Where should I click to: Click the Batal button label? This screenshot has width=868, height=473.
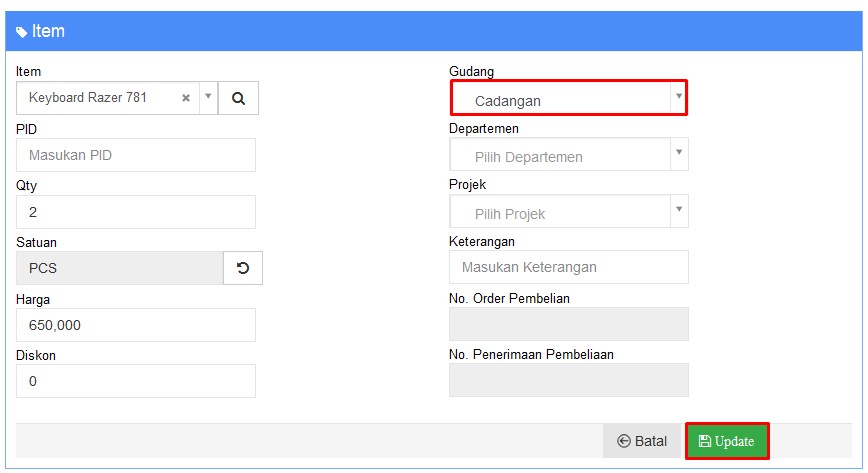(650, 441)
